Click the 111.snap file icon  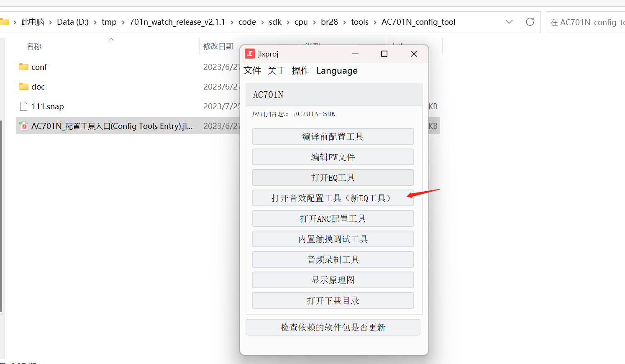coord(24,106)
